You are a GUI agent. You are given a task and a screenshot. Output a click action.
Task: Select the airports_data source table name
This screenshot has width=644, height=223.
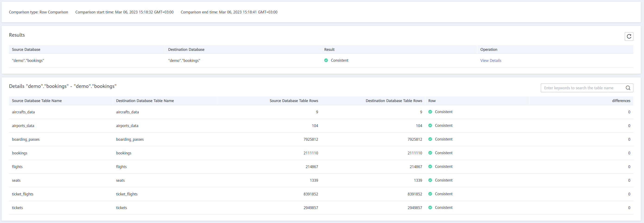pyautogui.click(x=23, y=126)
